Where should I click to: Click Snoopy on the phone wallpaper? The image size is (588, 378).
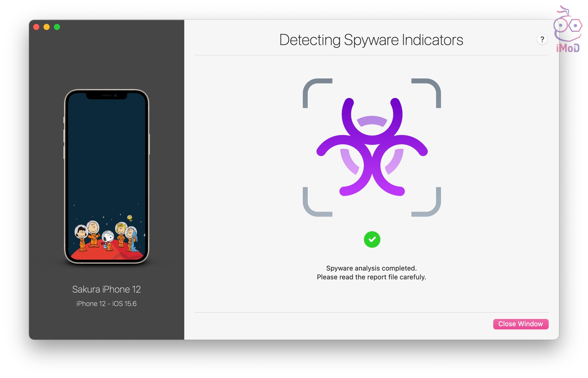tap(108, 239)
